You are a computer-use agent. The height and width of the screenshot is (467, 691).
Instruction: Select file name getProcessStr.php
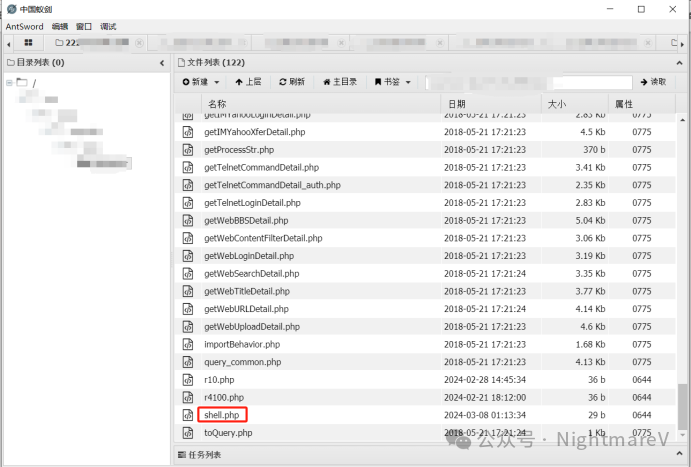[x=239, y=150]
